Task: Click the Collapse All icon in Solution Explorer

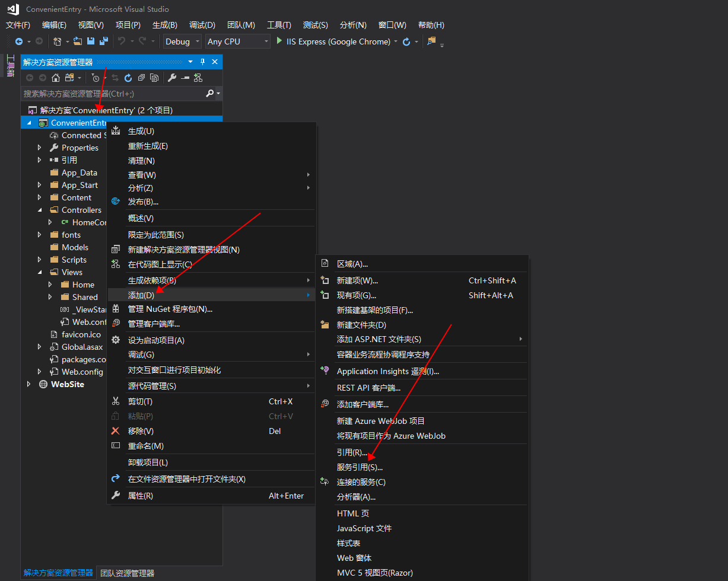Action: click(141, 78)
